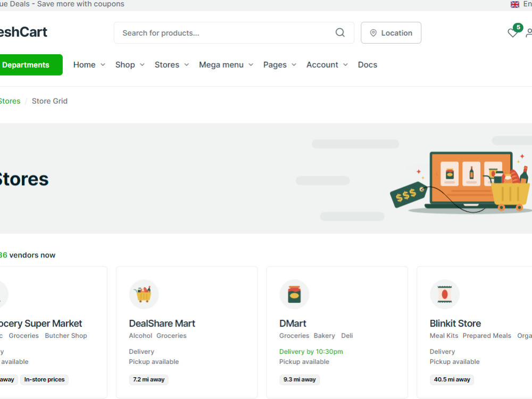Open the user account icon
This screenshot has width=532, height=399.
tap(530, 33)
